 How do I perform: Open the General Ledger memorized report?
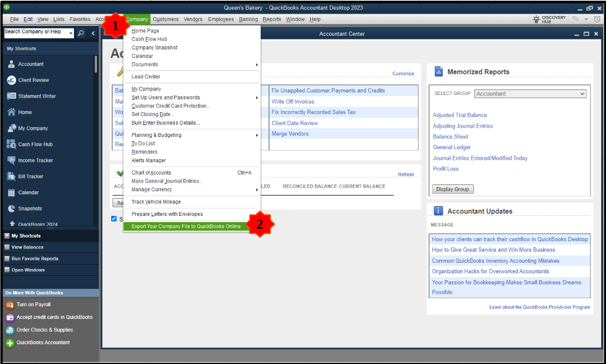tap(452, 147)
